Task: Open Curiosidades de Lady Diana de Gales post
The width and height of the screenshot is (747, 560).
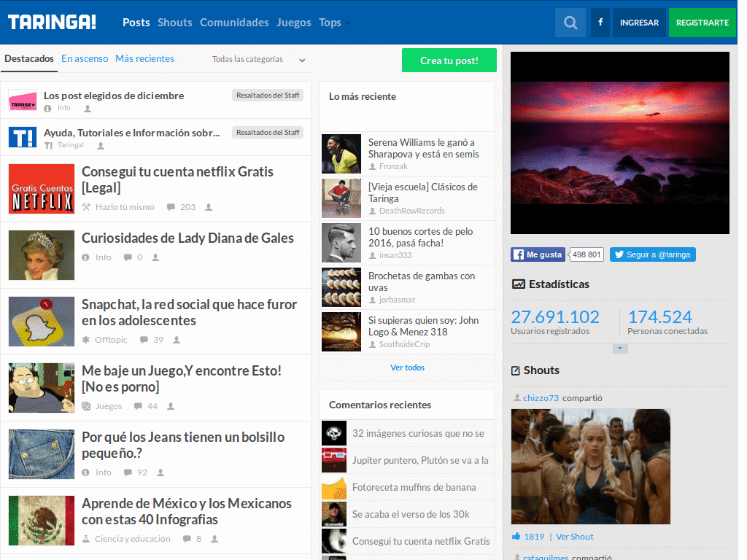Action: [x=187, y=238]
